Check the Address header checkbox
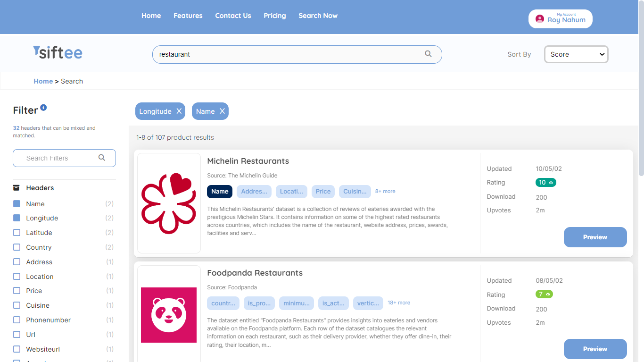644x362 pixels. [17, 262]
